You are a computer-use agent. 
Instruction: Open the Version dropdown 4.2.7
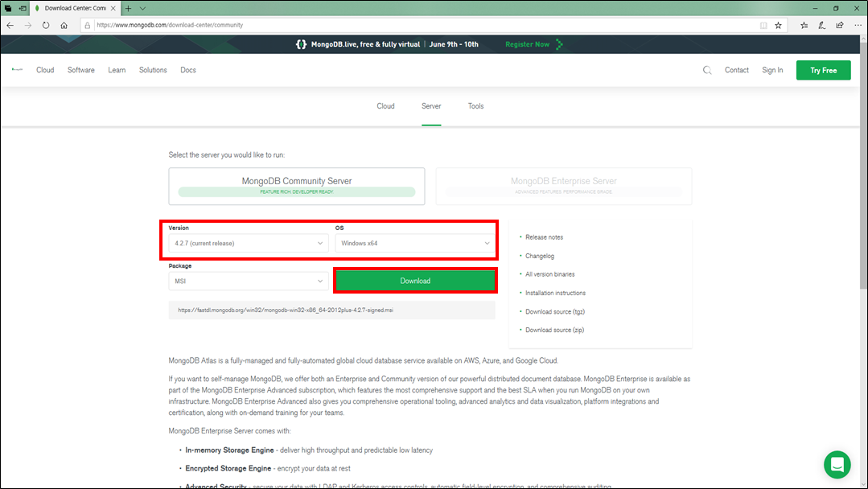(x=249, y=244)
